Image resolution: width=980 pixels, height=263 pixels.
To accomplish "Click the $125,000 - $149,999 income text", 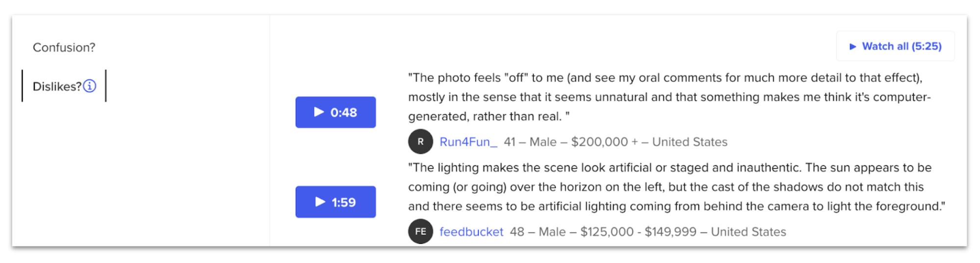I will click(x=638, y=232).
